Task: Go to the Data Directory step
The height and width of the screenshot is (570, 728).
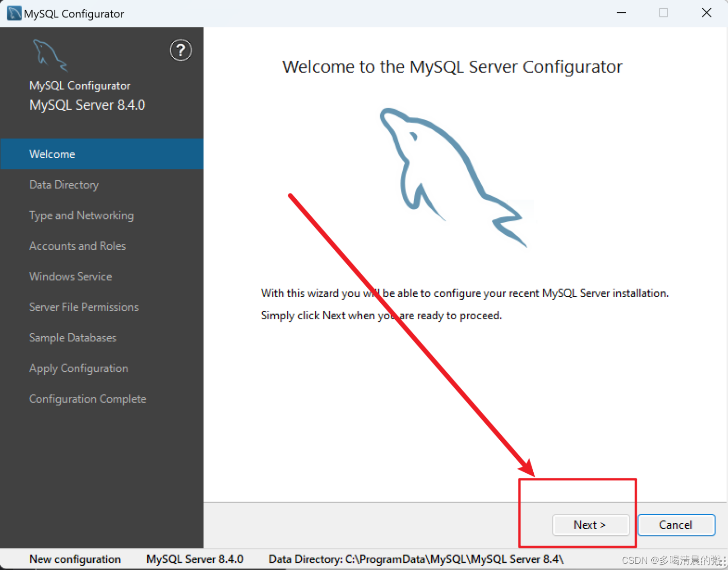Action: click(x=102, y=185)
